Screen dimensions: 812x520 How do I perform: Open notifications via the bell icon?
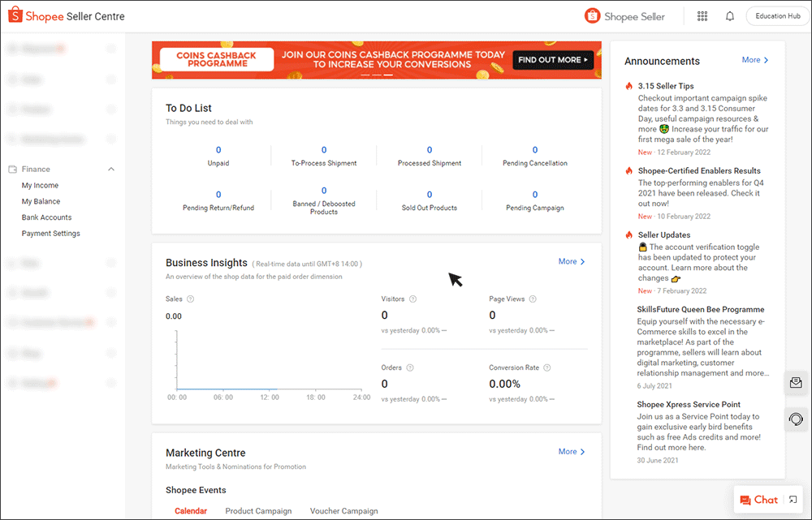point(730,15)
